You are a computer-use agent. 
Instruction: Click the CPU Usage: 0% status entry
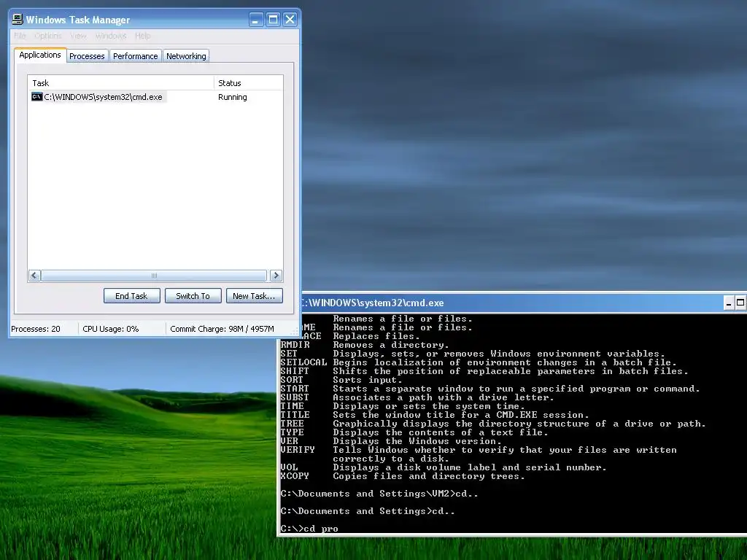click(111, 329)
